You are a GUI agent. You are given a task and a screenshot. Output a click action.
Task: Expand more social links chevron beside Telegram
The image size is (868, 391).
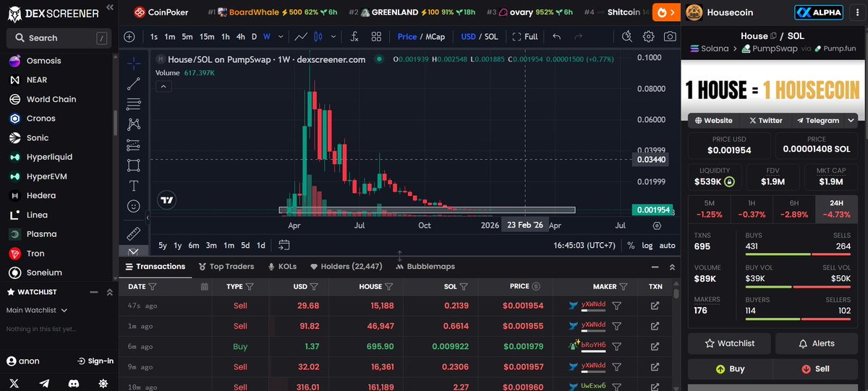(851, 121)
